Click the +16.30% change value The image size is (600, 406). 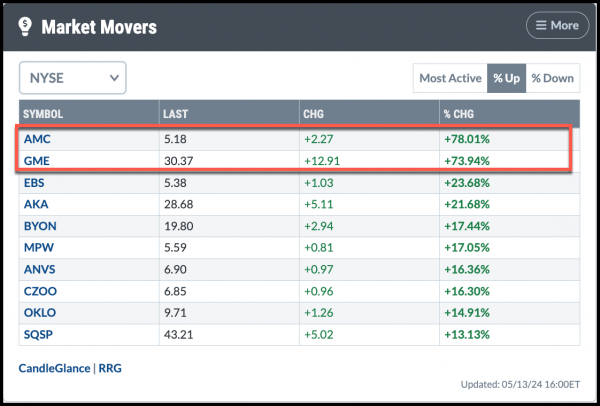click(467, 291)
